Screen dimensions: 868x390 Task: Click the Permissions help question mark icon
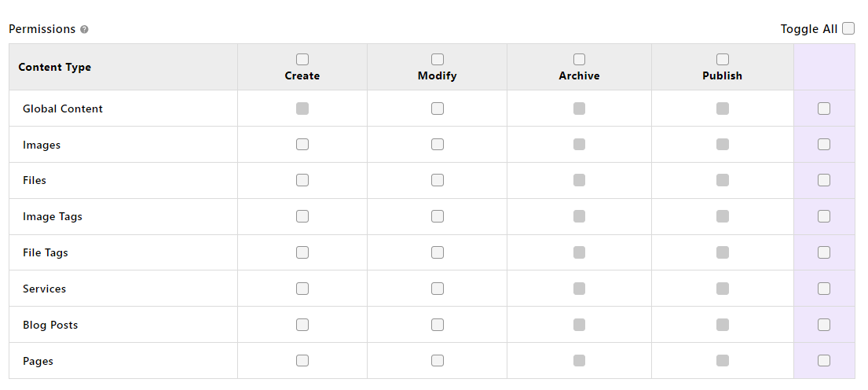84,29
